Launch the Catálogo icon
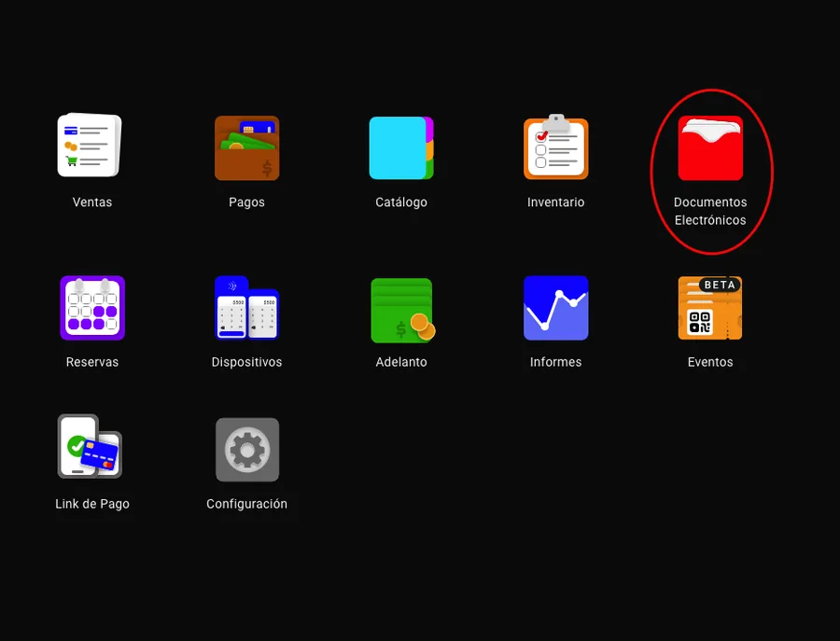This screenshot has height=641, width=840. click(x=401, y=147)
